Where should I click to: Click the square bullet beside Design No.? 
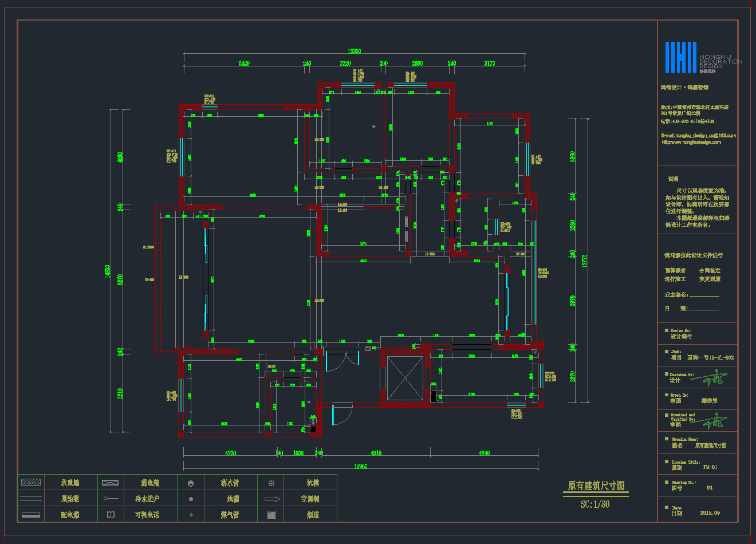(x=667, y=330)
